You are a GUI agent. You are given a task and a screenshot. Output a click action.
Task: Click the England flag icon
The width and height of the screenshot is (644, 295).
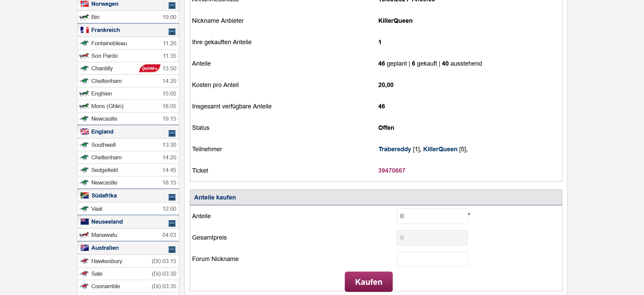pyautogui.click(x=84, y=132)
